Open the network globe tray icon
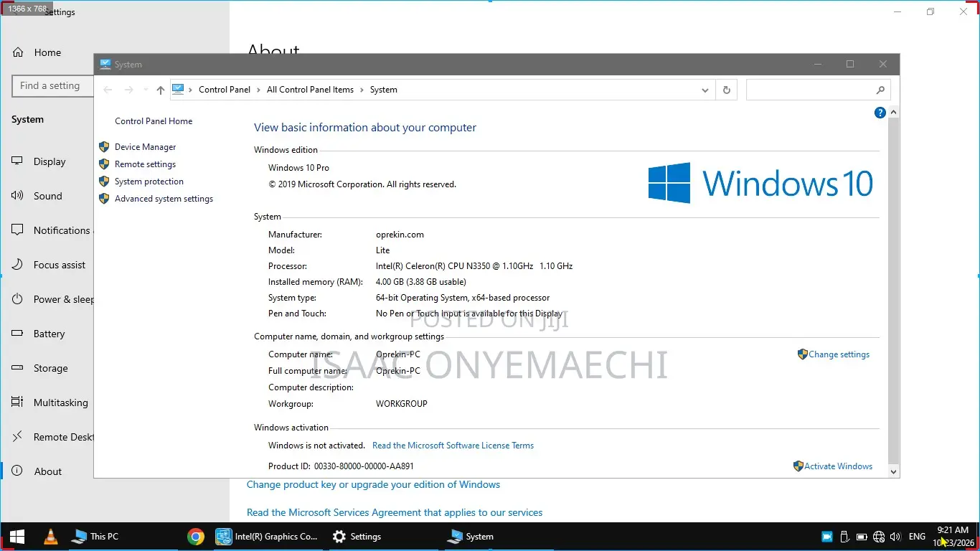 click(880, 537)
